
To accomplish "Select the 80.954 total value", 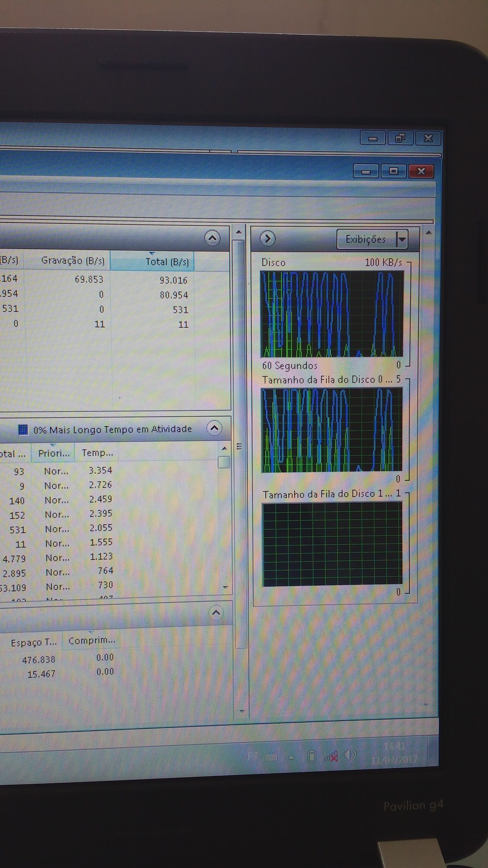I will pyautogui.click(x=174, y=295).
